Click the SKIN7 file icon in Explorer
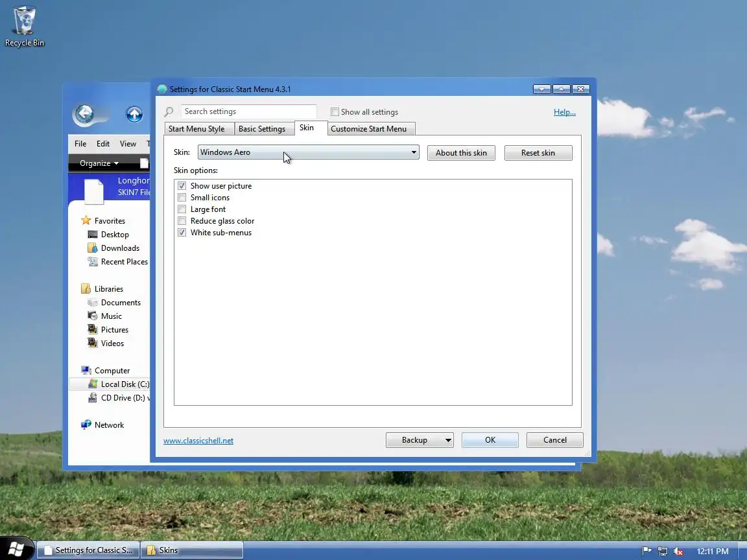This screenshot has width=747, height=560. pos(94,191)
